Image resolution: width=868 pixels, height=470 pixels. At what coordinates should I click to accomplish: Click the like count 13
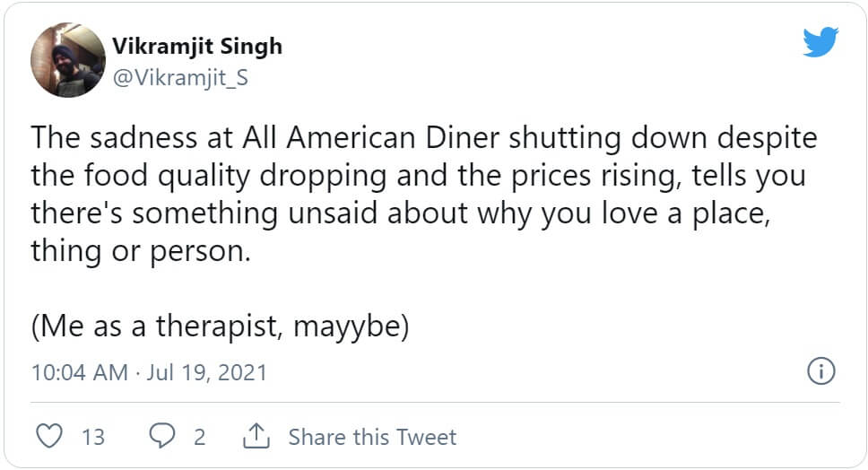93,437
